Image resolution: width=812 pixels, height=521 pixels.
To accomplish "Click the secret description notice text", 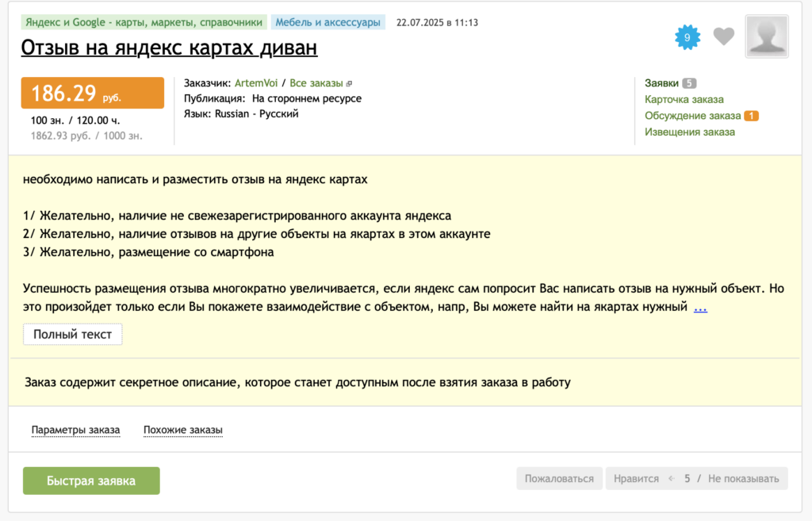I will (x=297, y=382).
